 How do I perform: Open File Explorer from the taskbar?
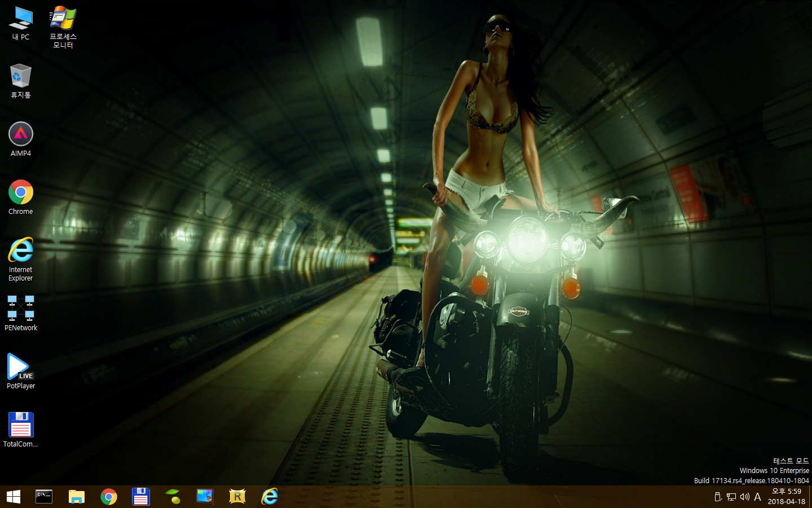[x=77, y=497]
